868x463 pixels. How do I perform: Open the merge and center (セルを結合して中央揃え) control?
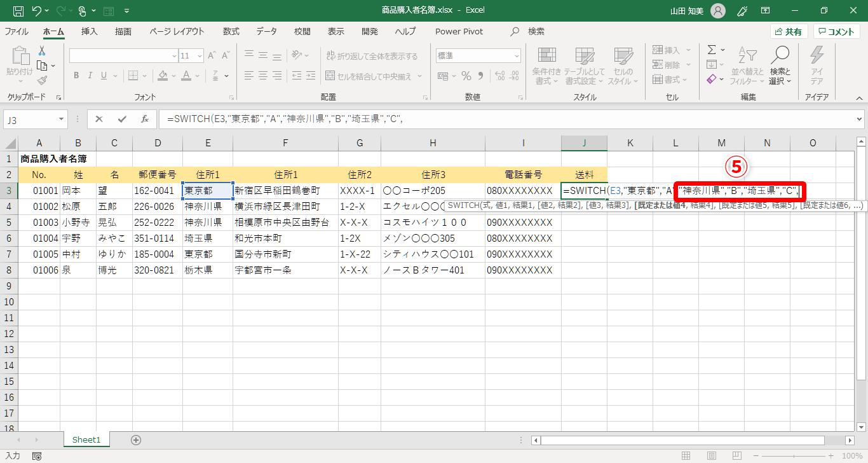375,76
